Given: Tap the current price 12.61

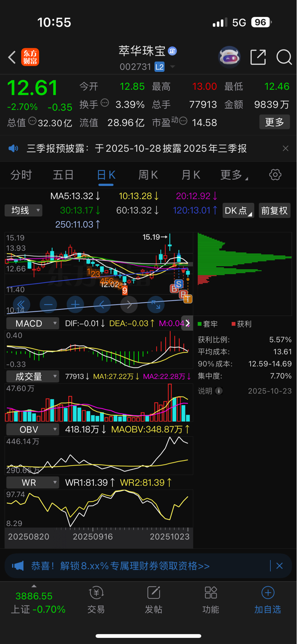Looking at the screenshot, I should (32, 88).
